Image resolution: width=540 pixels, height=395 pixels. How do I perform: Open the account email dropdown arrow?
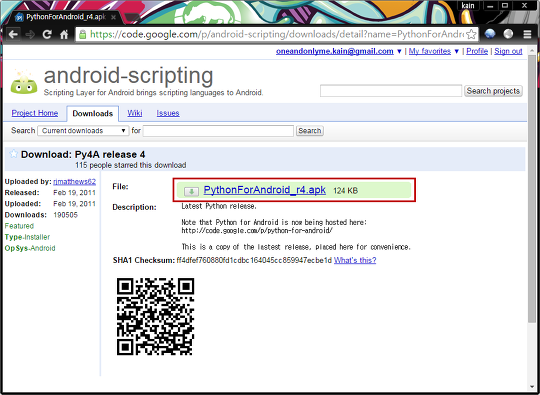coord(399,51)
